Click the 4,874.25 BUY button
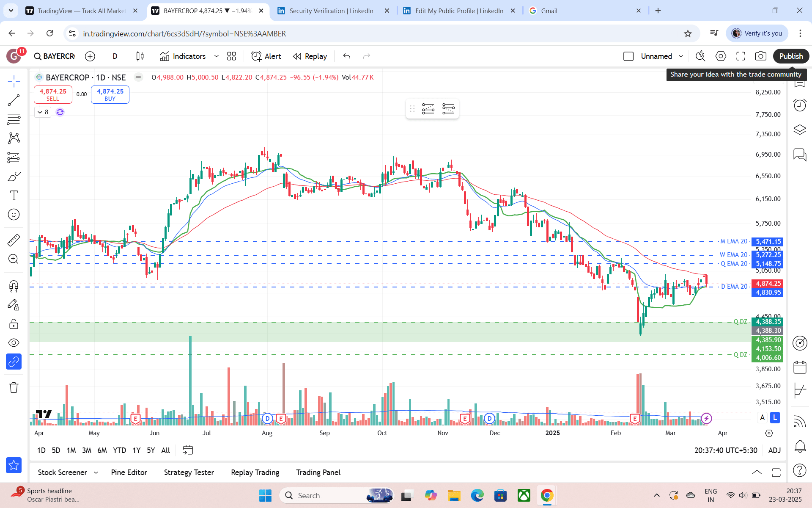 pyautogui.click(x=110, y=94)
